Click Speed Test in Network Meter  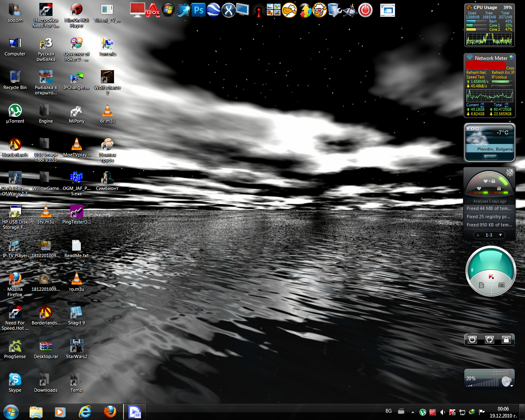(x=475, y=77)
